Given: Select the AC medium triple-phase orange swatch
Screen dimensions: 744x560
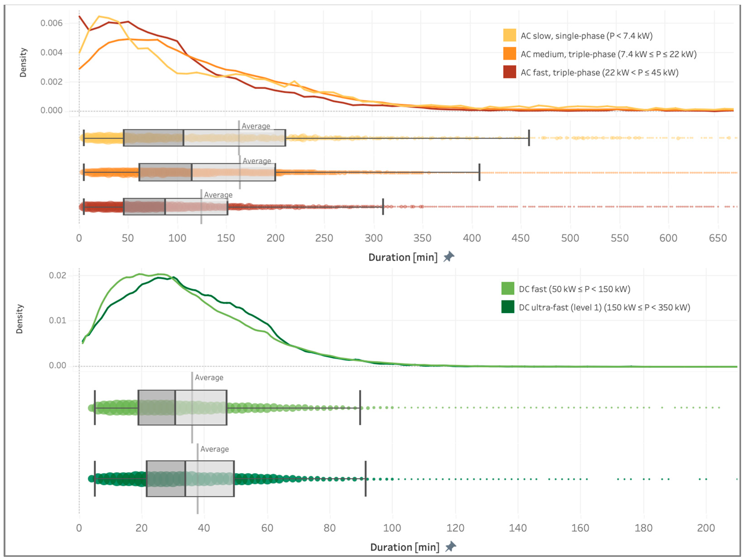Looking at the screenshot, I should coord(509,54).
